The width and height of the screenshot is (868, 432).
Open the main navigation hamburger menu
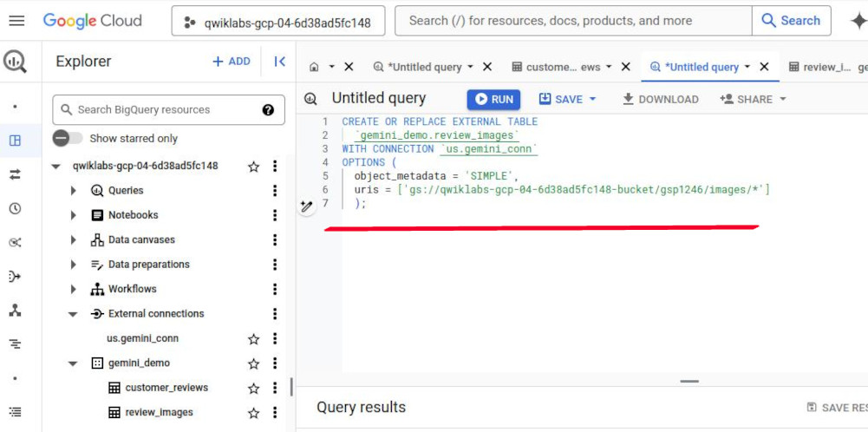click(x=16, y=21)
